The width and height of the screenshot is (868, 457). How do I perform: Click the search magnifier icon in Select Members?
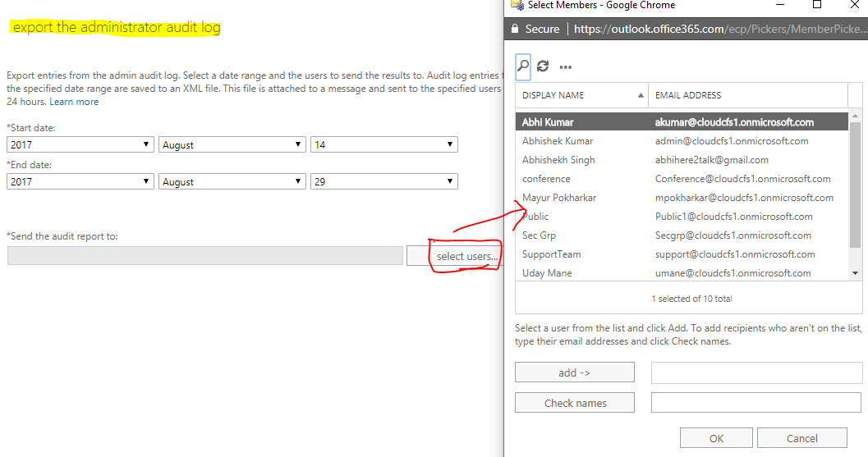click(x=523, y=66)
